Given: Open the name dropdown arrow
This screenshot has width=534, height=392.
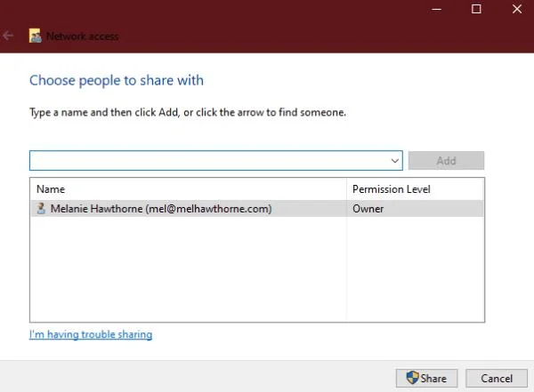Looking at the screenshot, I should pyautogui.click(x=394, y=161).
